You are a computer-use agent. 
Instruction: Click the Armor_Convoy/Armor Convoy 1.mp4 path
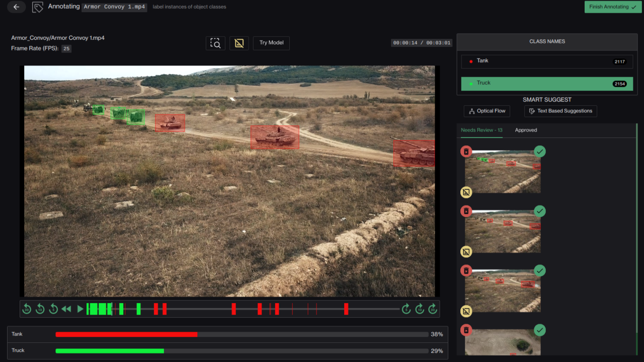point(58,38)
